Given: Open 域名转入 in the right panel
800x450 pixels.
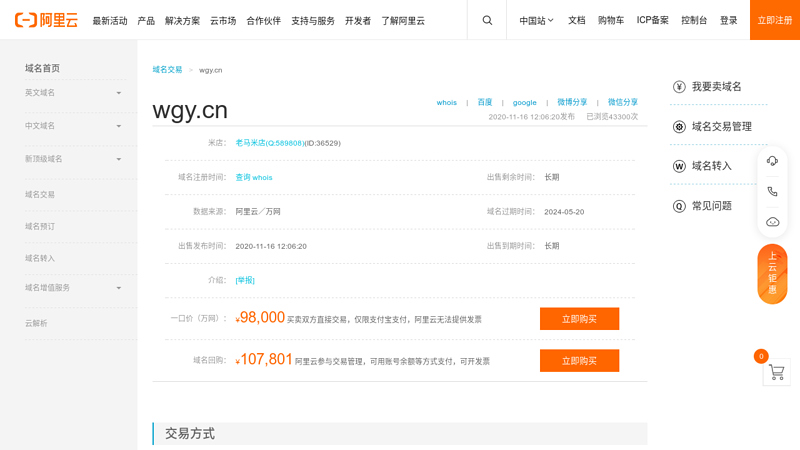Looking at the screenshot, I should (711, 166).
